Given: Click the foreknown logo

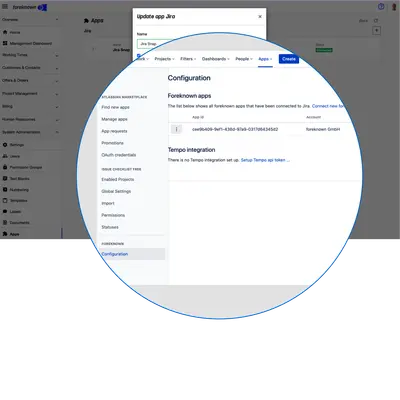Looking at the screenshot, I should 30,7.
